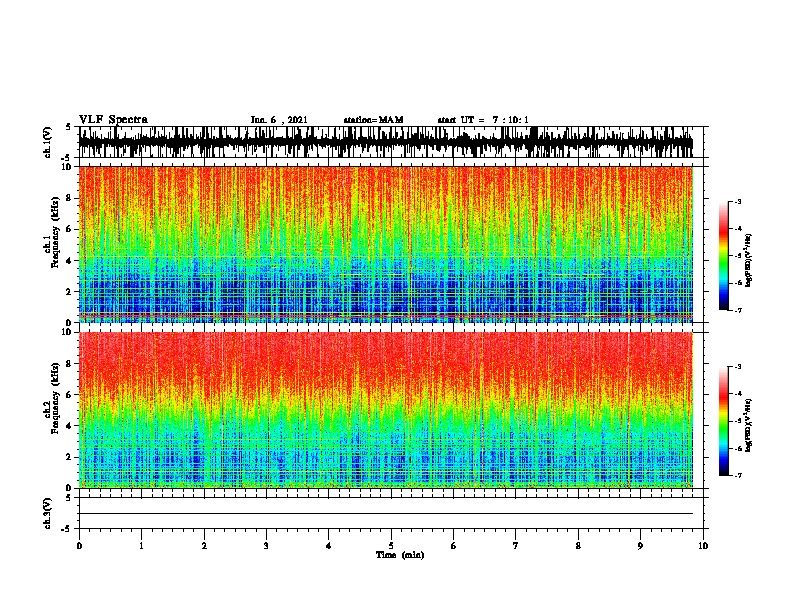792x612 pixels.
Task: Click the "5" tick on ch.1(V) axis
Action: coord(68,127)
